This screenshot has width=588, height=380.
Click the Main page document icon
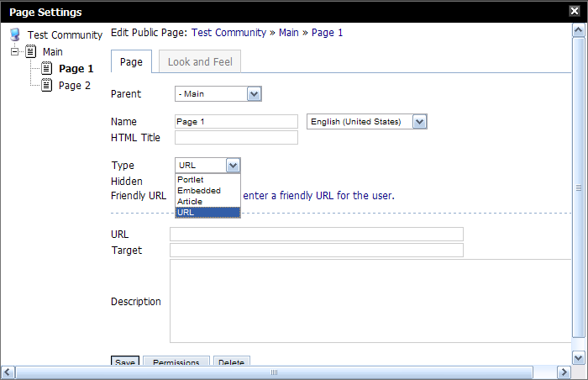[31, 51]
